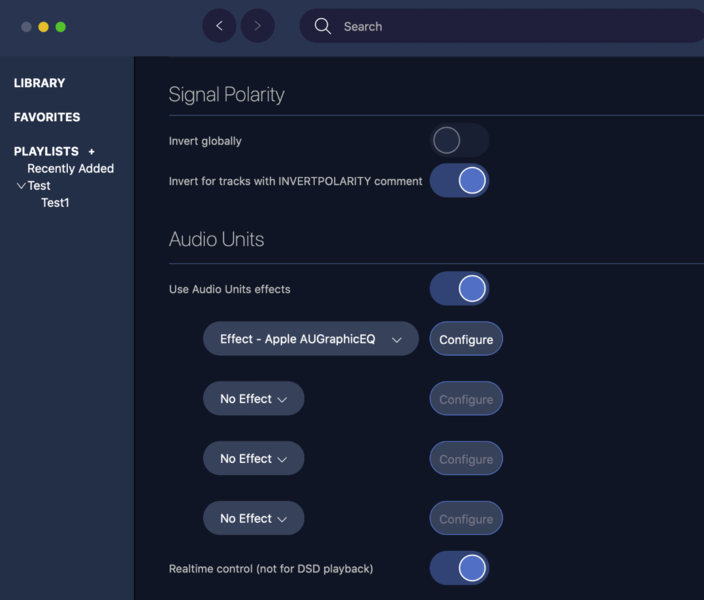
Task: Open the Apple AUGraphicEQ effect dropdown
Action: point(310,339)
